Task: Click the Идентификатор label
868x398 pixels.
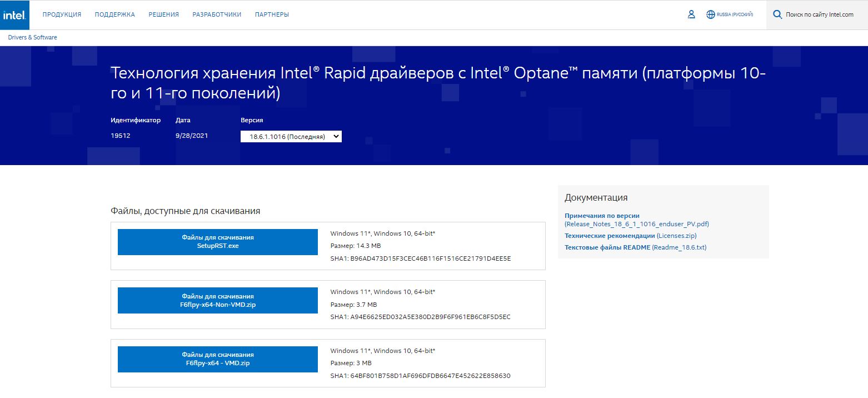Action: point(136,120)
